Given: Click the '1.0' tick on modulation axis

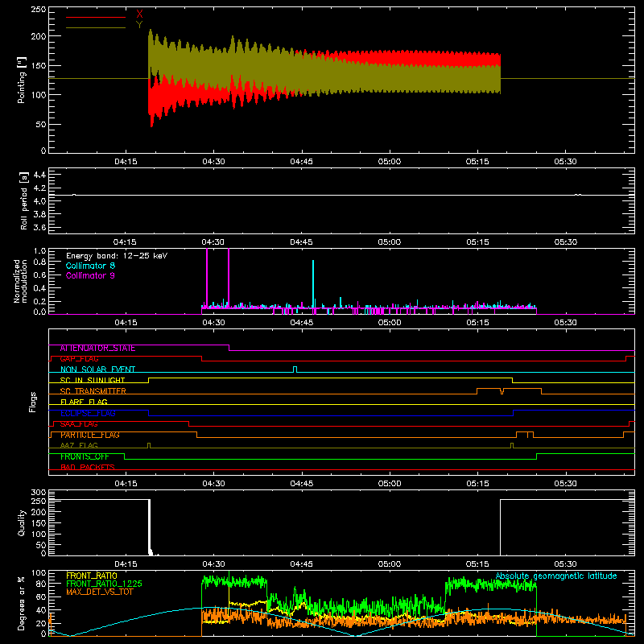Looking at the screenshot, I should pos(39,251).
